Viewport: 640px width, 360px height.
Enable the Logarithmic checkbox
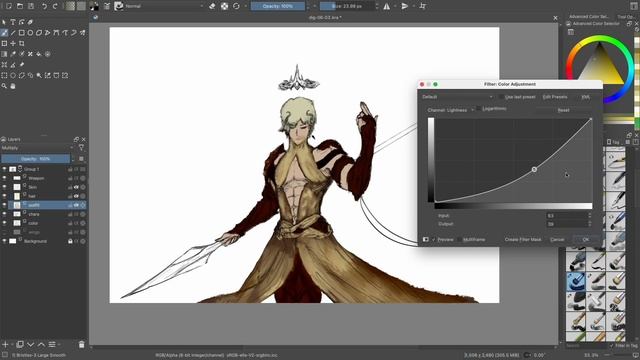[479, 109]
